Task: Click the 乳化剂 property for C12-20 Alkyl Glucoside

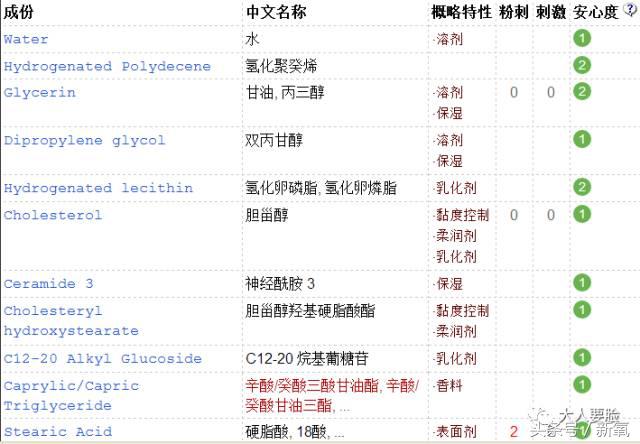Action: [x=456, y=359]
